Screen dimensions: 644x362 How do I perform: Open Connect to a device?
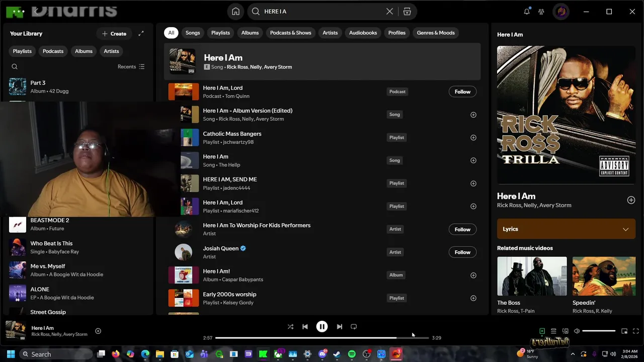pyautogui.click(x=565, y=331)
